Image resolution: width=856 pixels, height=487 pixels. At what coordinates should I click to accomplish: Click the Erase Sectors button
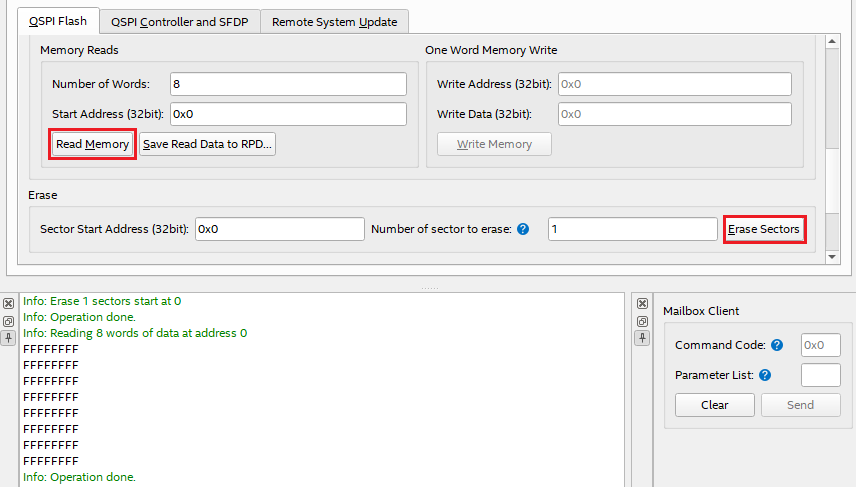click(x=764, y=230)
